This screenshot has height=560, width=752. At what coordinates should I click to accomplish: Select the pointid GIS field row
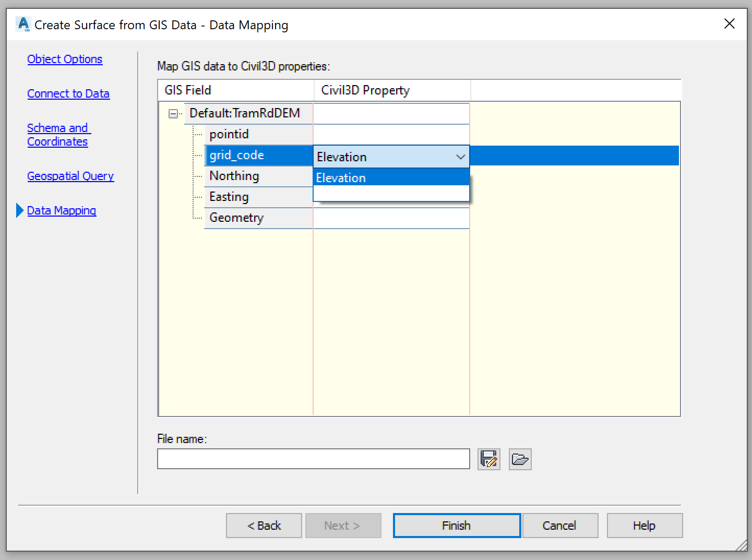tap(229, 134)
